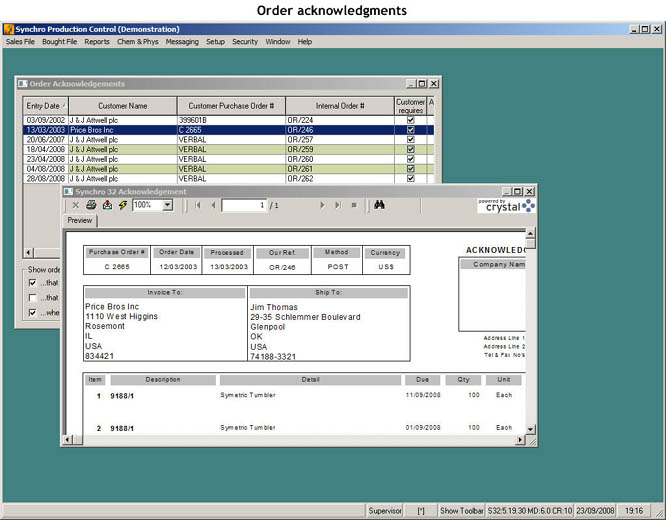Click the page number field

245,205
